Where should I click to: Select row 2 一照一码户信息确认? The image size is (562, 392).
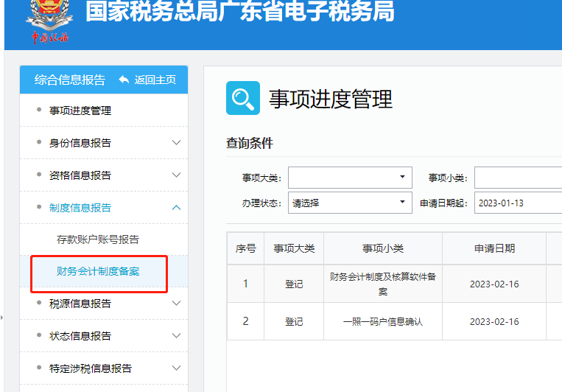pos(383,322)
